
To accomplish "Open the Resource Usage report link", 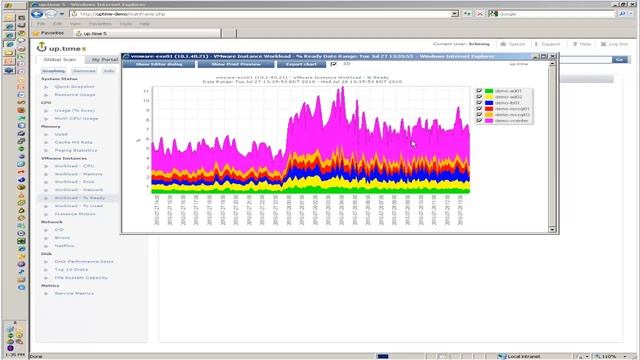I will [75, 95].
